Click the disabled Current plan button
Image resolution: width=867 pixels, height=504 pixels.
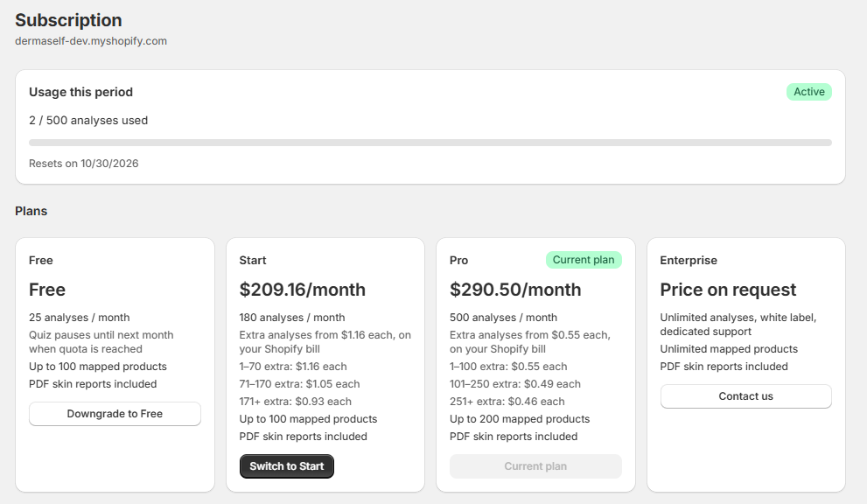(x=535, y=466)
